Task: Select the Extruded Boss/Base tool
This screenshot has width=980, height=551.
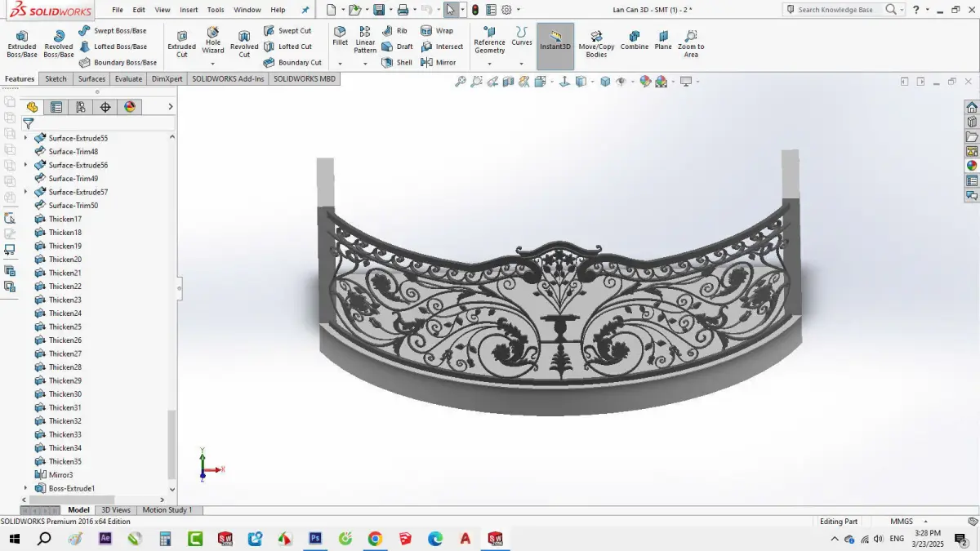Action: point(22,44)
